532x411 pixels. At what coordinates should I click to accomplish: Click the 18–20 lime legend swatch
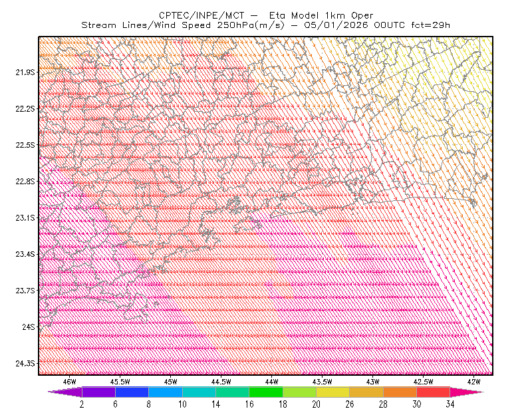pos(300,392)
